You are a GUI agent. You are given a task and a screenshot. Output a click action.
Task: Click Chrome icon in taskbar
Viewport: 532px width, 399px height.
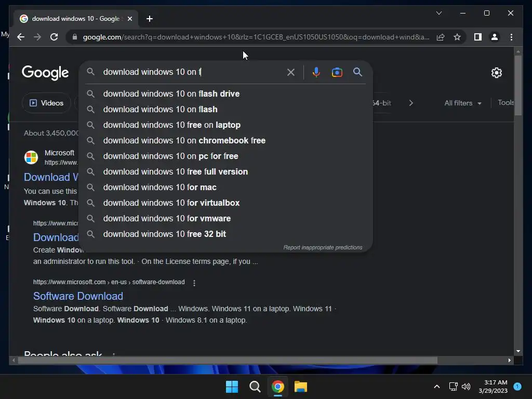(x=277, y=387)
